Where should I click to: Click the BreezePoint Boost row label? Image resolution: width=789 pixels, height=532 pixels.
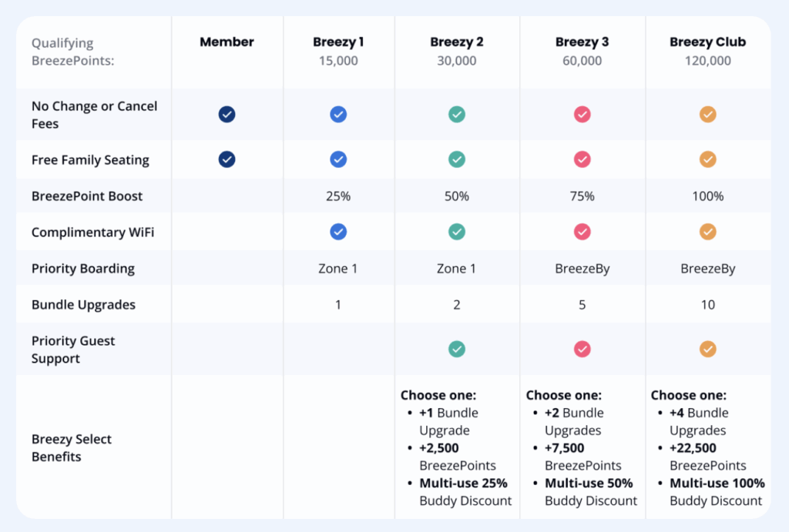pyautogui.click(x=87, y=196)
